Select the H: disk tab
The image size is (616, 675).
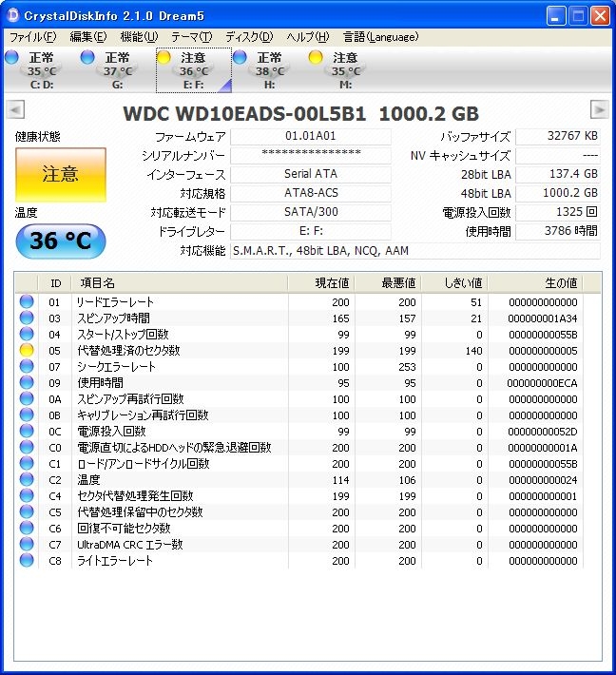pyautogui.click(x=269, y=70)
